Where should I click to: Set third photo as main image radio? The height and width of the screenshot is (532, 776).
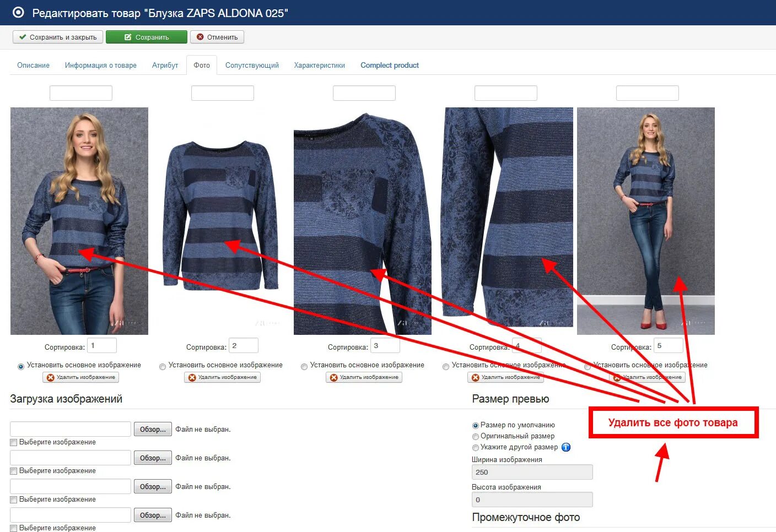[x=304, y=366]
